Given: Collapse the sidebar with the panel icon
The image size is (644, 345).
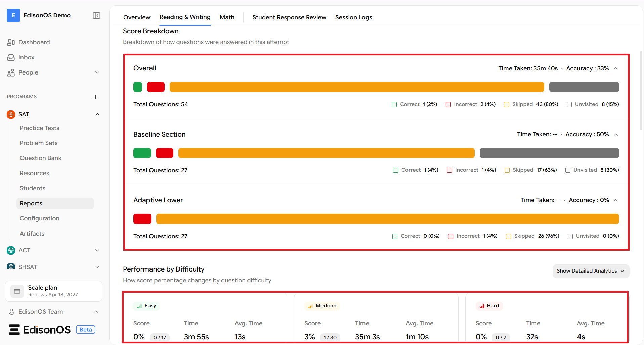Looking at the screenshot, I should coord(96,16).
